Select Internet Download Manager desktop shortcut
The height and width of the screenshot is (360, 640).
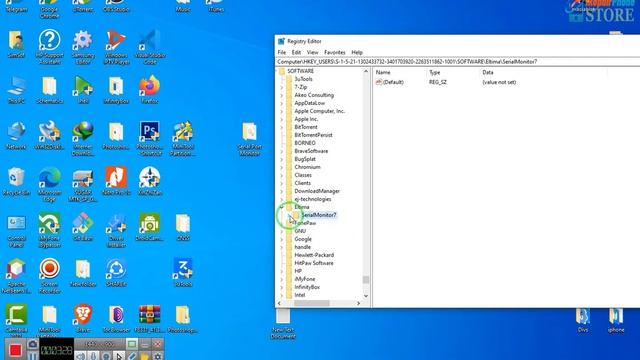tap(83, 138)
